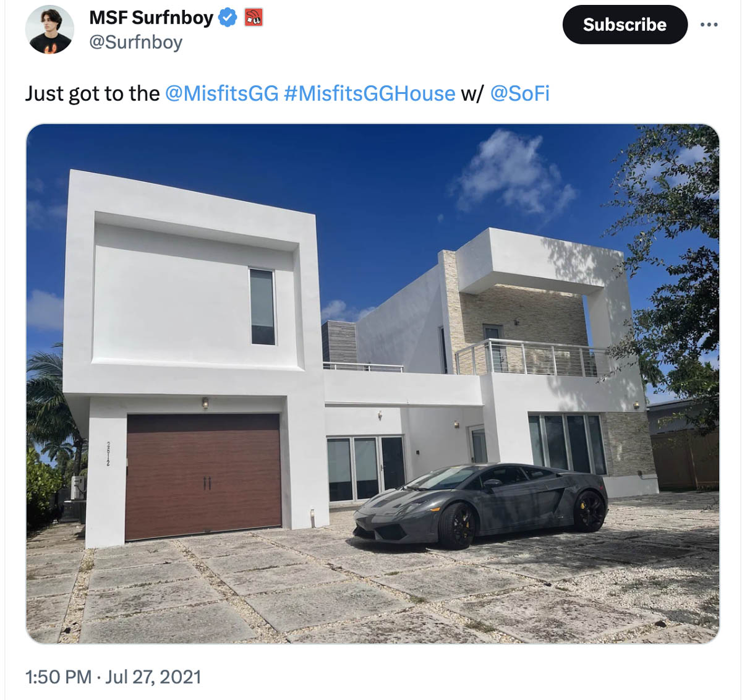Click the tall narrow upstairs window in photo
Image resolution: width=742 pixels, height=700 pixels.
[262, 307]
